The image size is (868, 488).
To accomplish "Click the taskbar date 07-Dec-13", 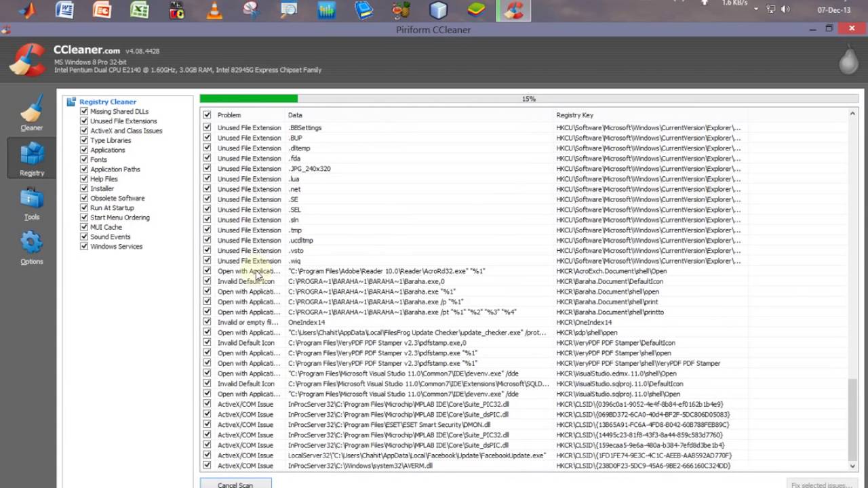I will (x=833, y=10).
